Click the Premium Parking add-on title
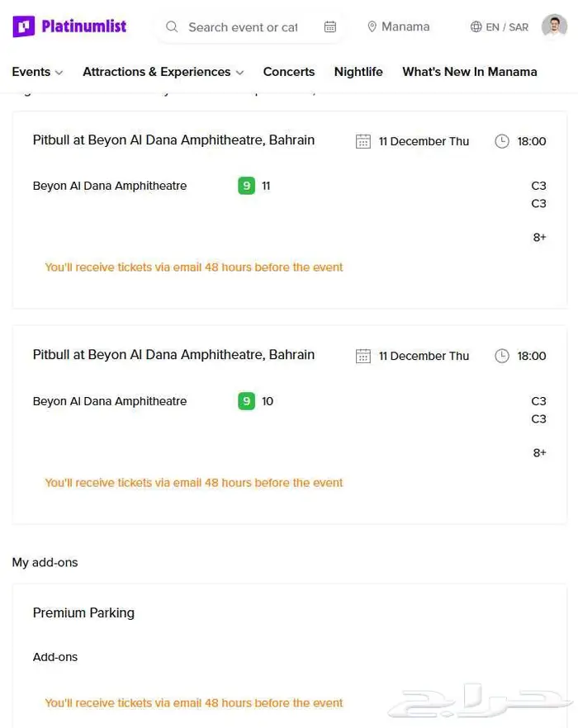The image size is (578, 728). tap(83, 612)
